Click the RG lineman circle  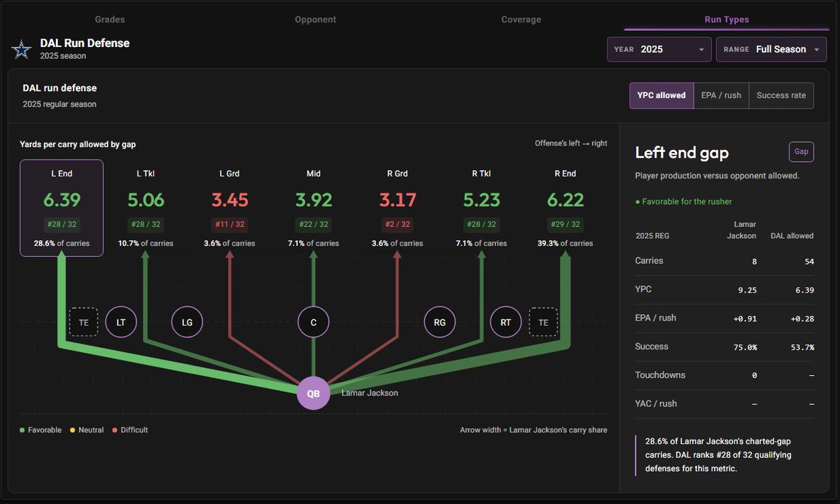pyautogui.click(x=440, y=322)
